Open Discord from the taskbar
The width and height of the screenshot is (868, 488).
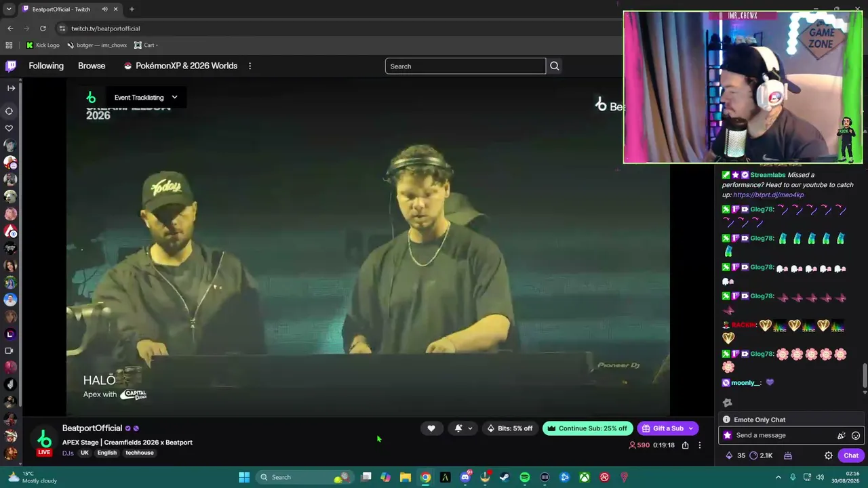465,477
